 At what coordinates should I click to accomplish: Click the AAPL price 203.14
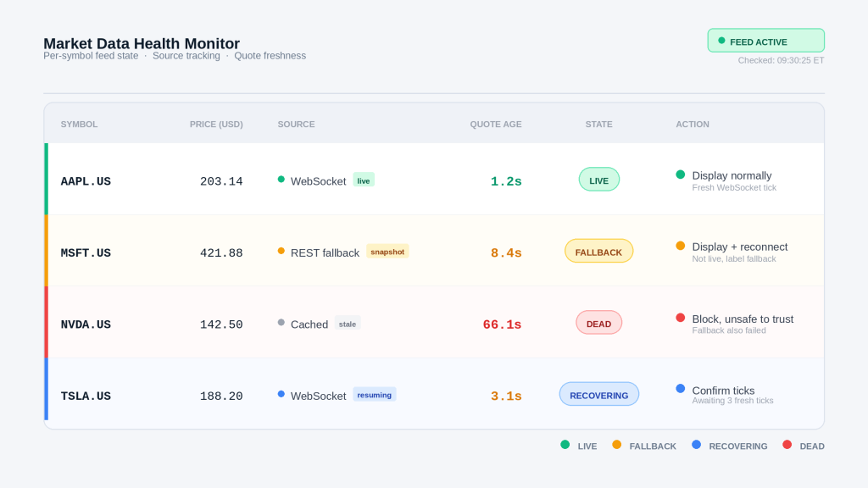221,181
